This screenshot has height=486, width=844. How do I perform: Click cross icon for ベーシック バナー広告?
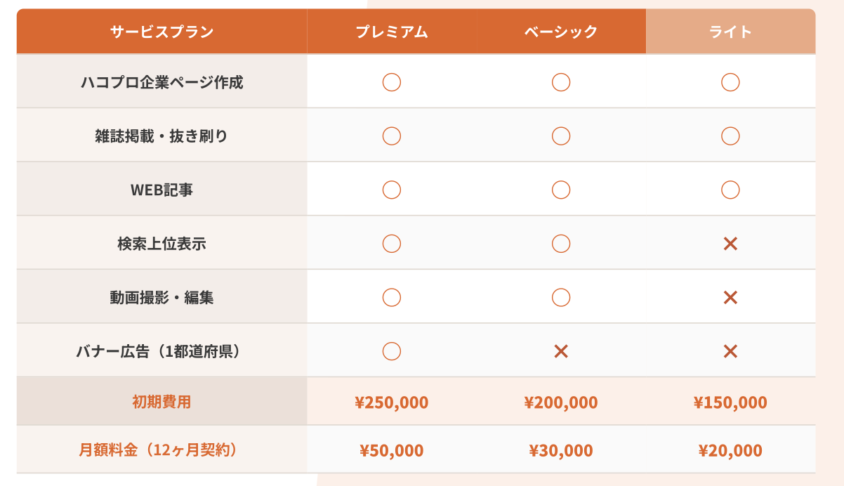coord(561,351)
